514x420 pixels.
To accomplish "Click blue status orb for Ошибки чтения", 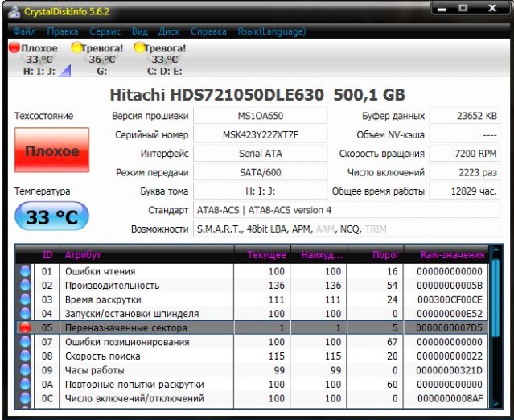I will coord(25,272).
